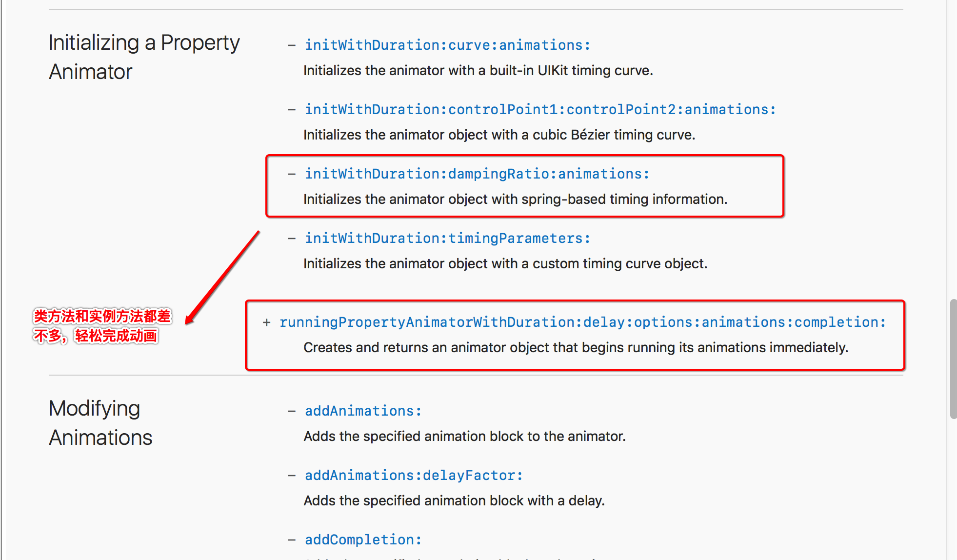The image size is (957, 560).
Task: Click the addCompletion: method link
Action: [363, 540]
